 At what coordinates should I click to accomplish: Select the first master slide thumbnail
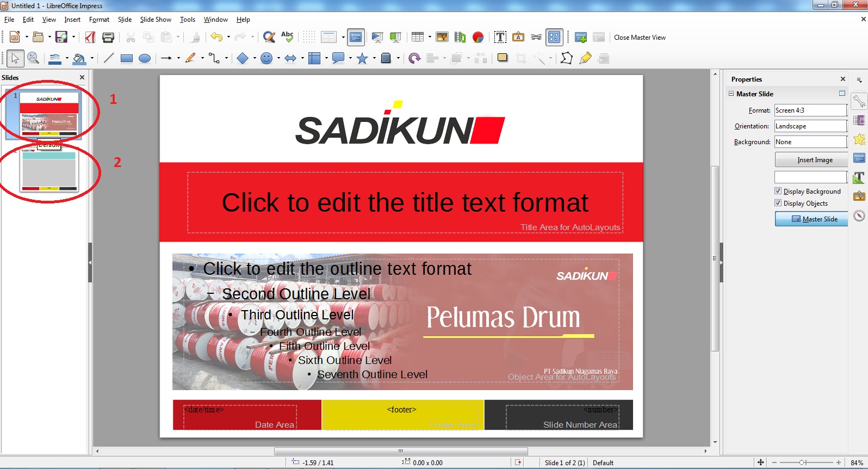[x=49, y=114]
